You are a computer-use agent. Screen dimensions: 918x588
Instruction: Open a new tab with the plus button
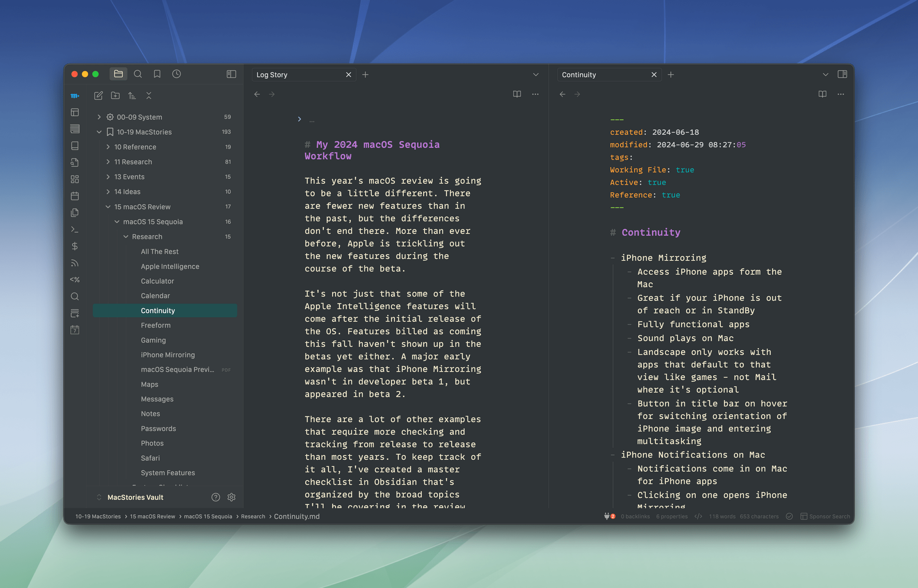tap(365, 74)
